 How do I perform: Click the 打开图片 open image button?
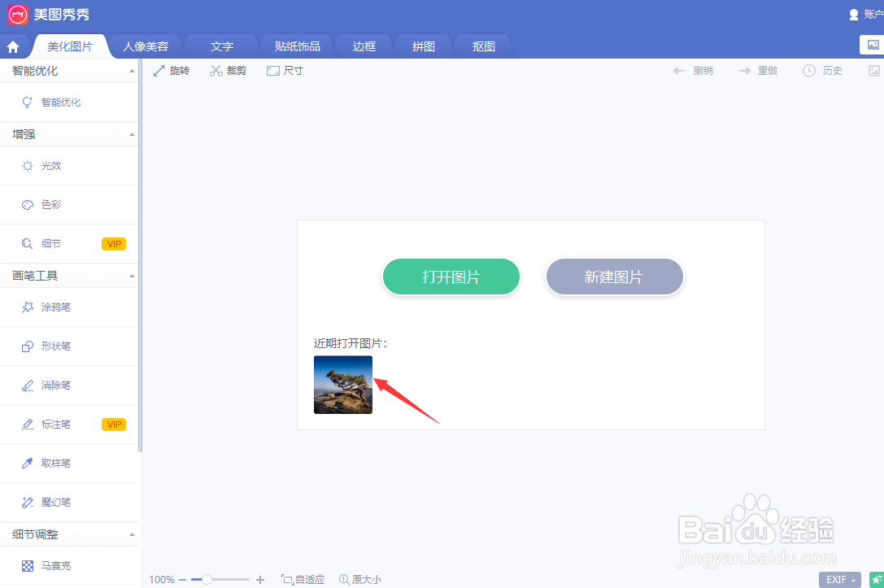point(451,277)
